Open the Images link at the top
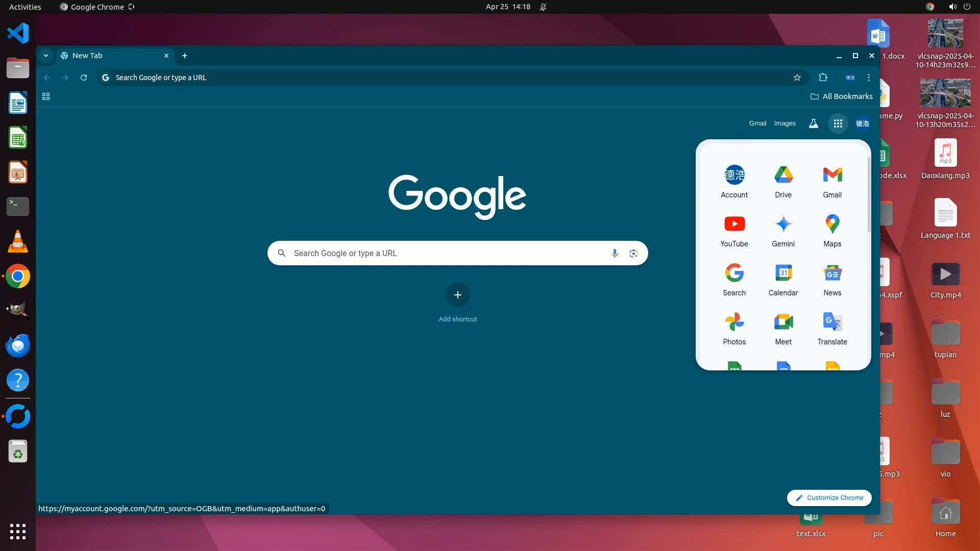Image resolution: width=980 pixels, height=551 pixels. pos(785,123)
